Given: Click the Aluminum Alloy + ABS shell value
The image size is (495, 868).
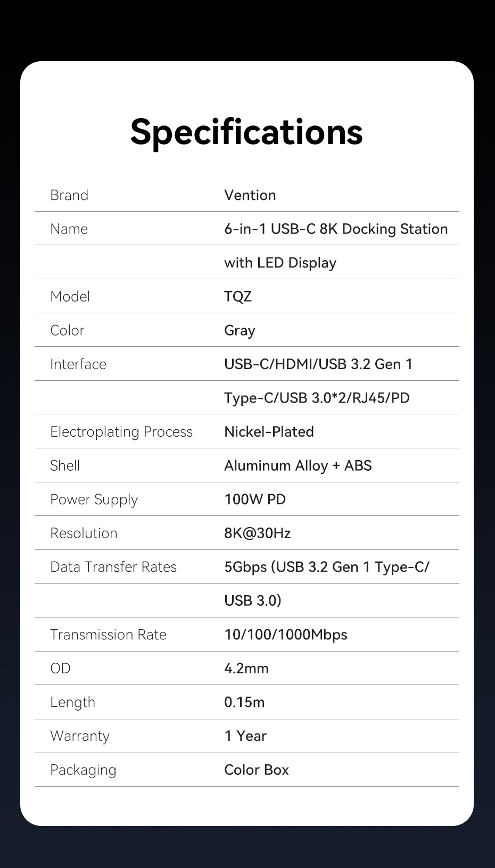Looking at the screenshot, I should coord(298,466).
